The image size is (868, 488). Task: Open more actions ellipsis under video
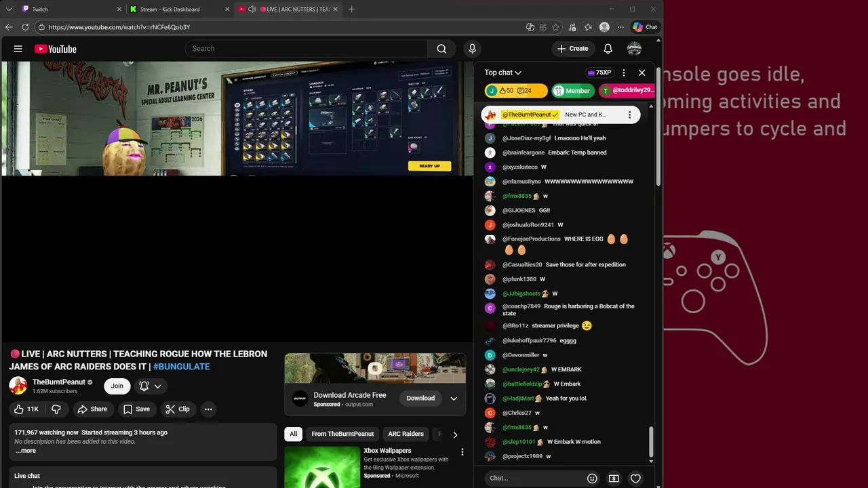click(x=208, y=409)
